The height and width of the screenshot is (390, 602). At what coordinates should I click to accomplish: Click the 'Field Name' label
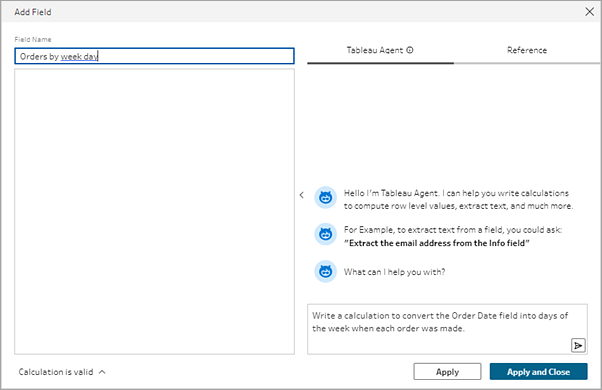pos(33,40)
